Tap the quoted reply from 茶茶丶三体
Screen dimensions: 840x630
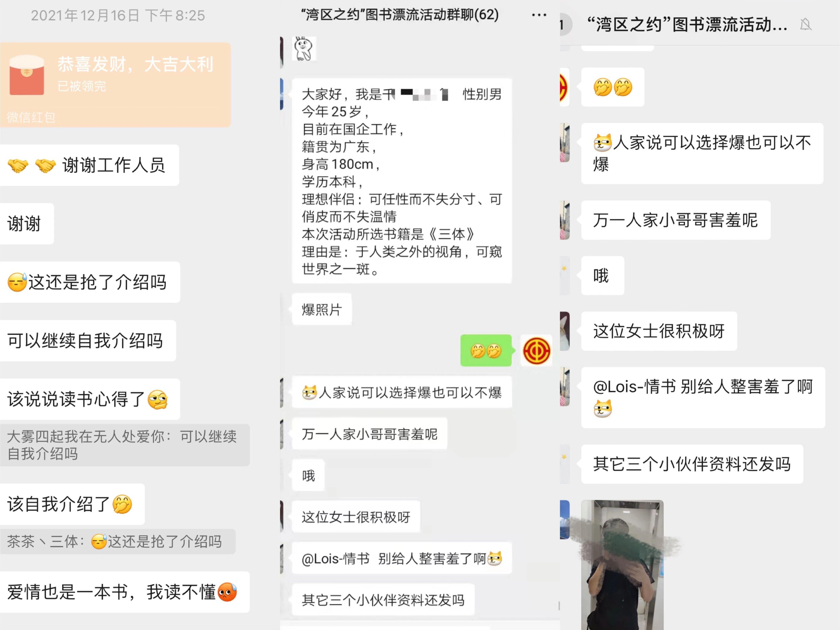118,541
